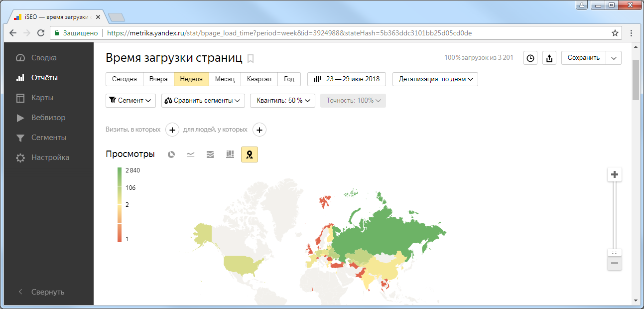644x309 pixels.
Task: Choose the bar columns chart icon
Action: [230, 154]
